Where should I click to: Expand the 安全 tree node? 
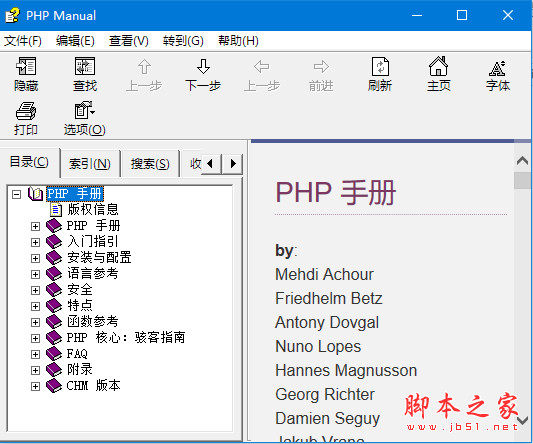pos(35,290)
